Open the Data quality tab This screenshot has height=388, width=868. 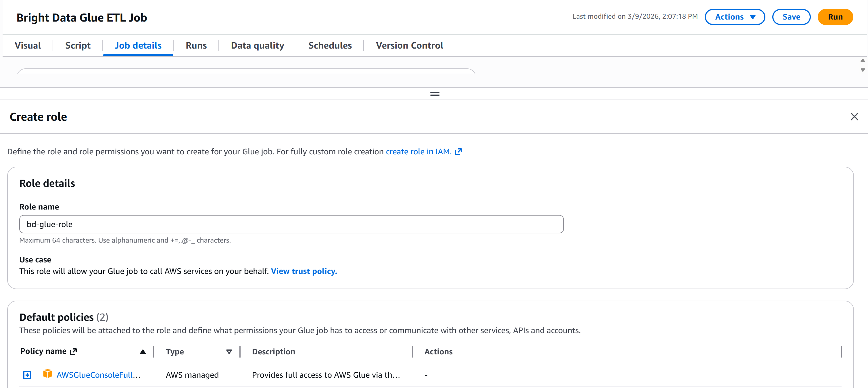[258, 45]
